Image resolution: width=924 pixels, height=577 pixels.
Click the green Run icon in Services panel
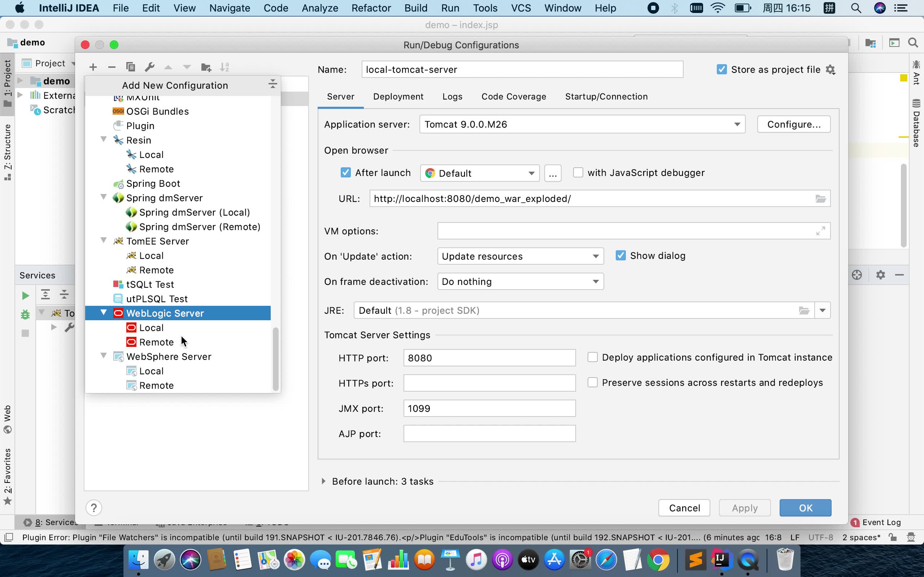25,296
